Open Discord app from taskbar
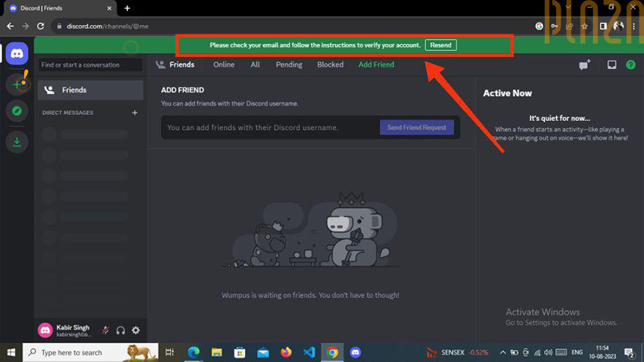 [x=355, y=352]
